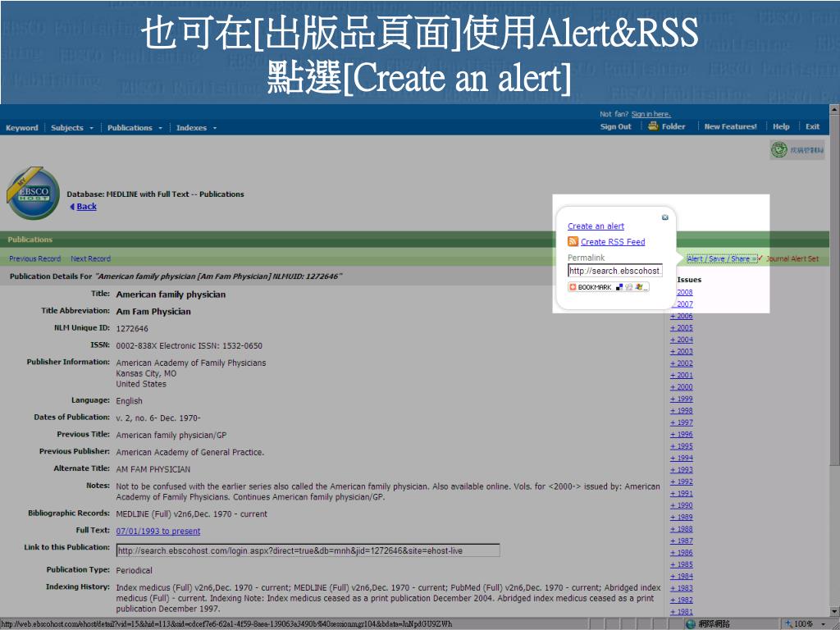This screenshot has height=630, width=840.
Task: Open the Help menu item
Action: click(781, 126)
